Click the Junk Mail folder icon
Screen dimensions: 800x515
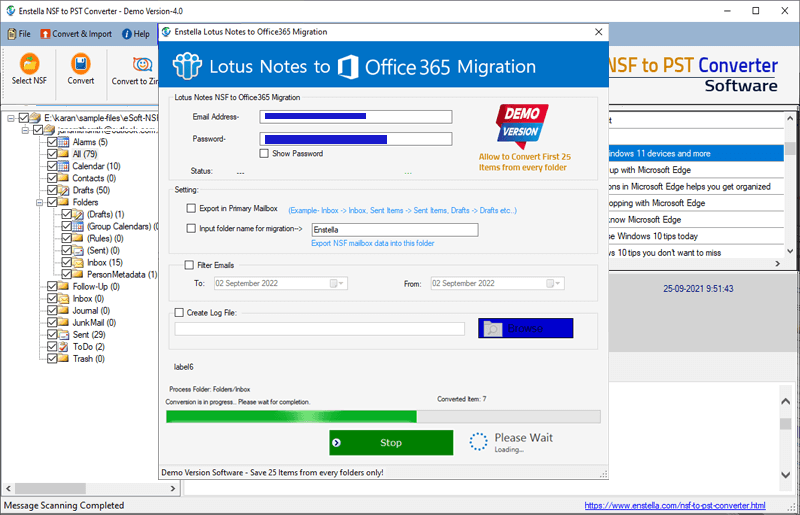63,322
